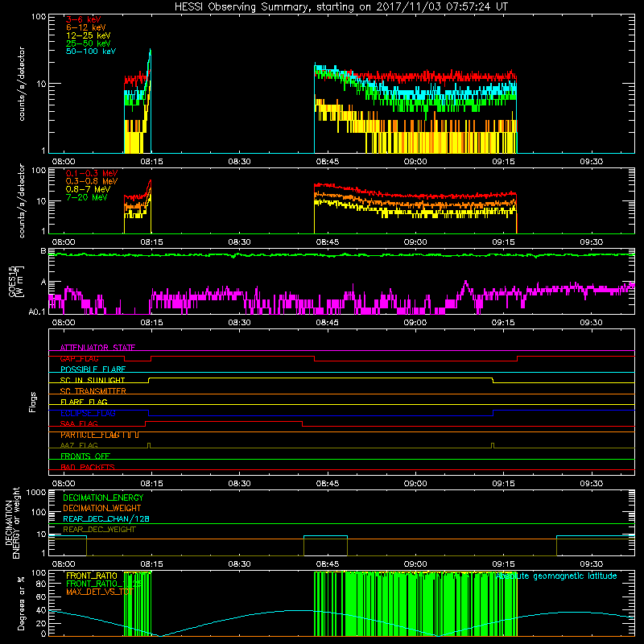
Task: Click the orange "PARTICLE_FLAG" label
Action: click(x=90, y=435)
